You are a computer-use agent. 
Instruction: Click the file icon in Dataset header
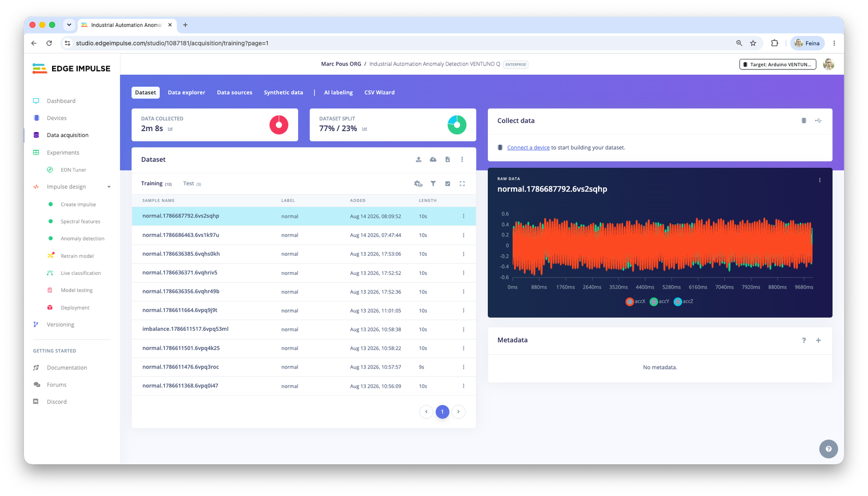[x=447, y=160]
